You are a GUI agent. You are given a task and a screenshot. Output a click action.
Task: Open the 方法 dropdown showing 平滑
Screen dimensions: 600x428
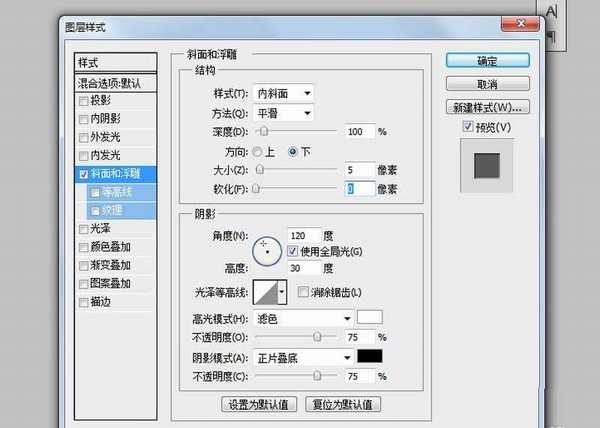[x=285, y=111]
